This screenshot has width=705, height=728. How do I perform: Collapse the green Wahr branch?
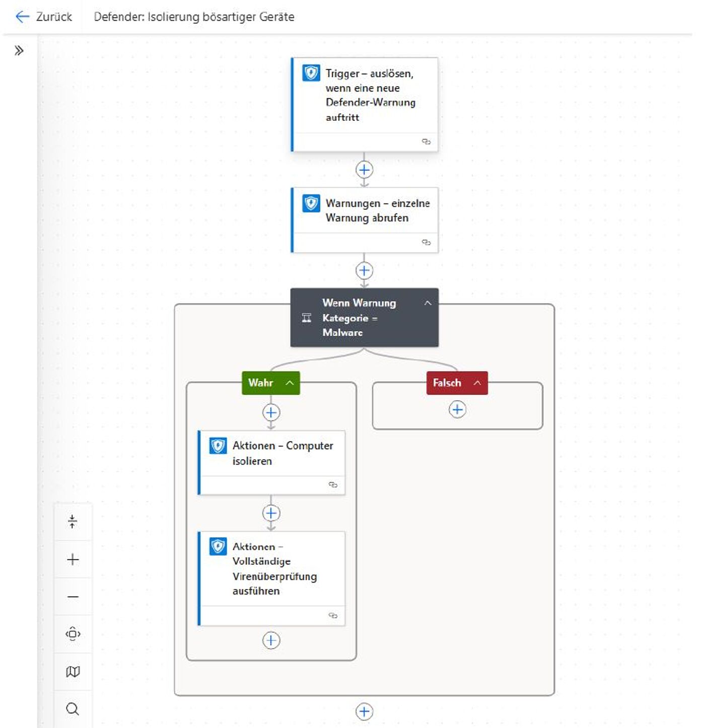290,383
